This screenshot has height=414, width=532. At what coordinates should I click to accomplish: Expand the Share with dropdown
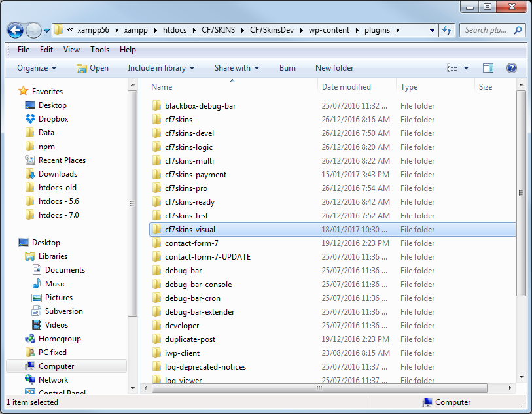(x=236, y=68)
